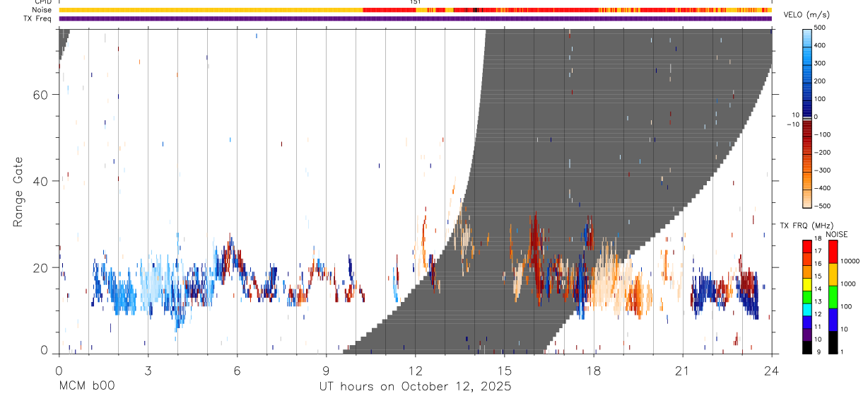Click x-axis tick label "3"
Viewport: 868px width, 401px height.
click(148, 371)
